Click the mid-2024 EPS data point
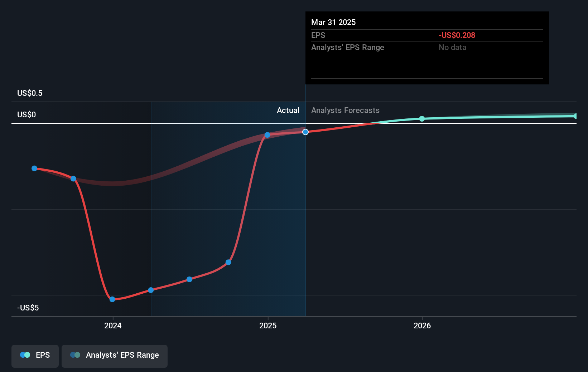The width and height of the screenshot is (588, 372). [189, 279]
